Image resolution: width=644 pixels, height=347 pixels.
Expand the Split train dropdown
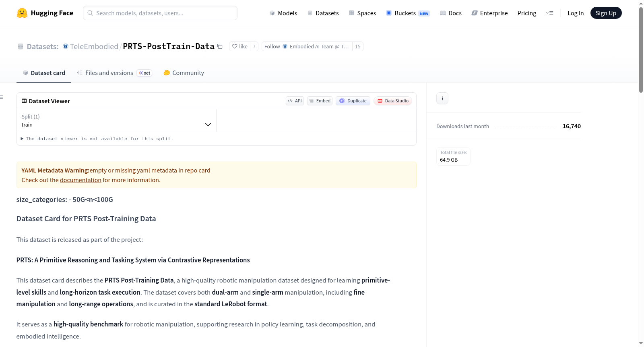point(116,121)
